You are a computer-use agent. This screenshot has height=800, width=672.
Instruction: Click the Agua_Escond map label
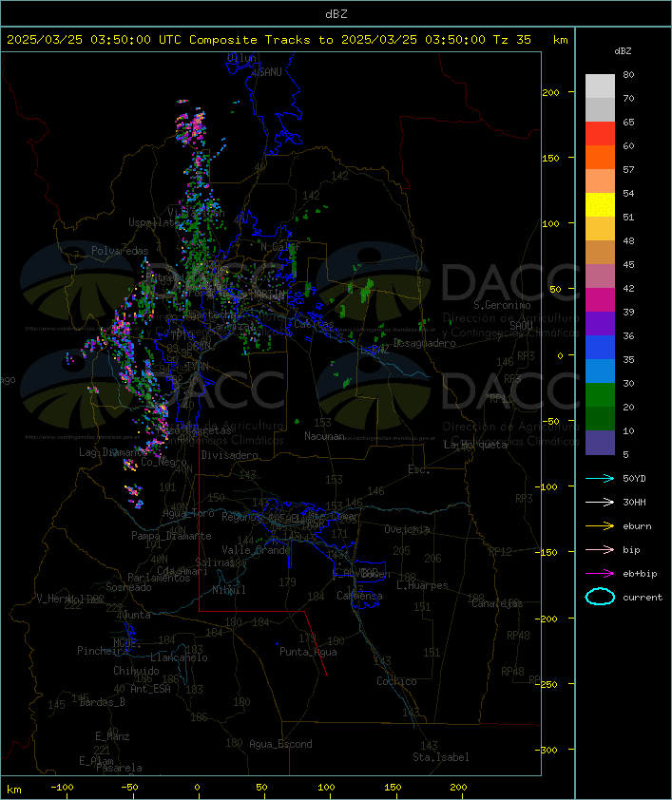[280, 744]
